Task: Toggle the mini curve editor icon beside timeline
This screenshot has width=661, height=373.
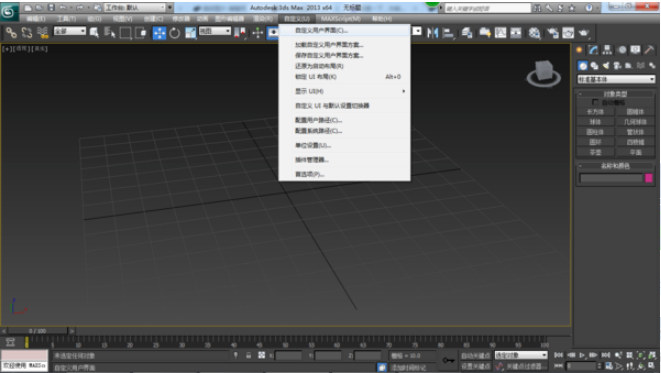Action: [10, 342]
